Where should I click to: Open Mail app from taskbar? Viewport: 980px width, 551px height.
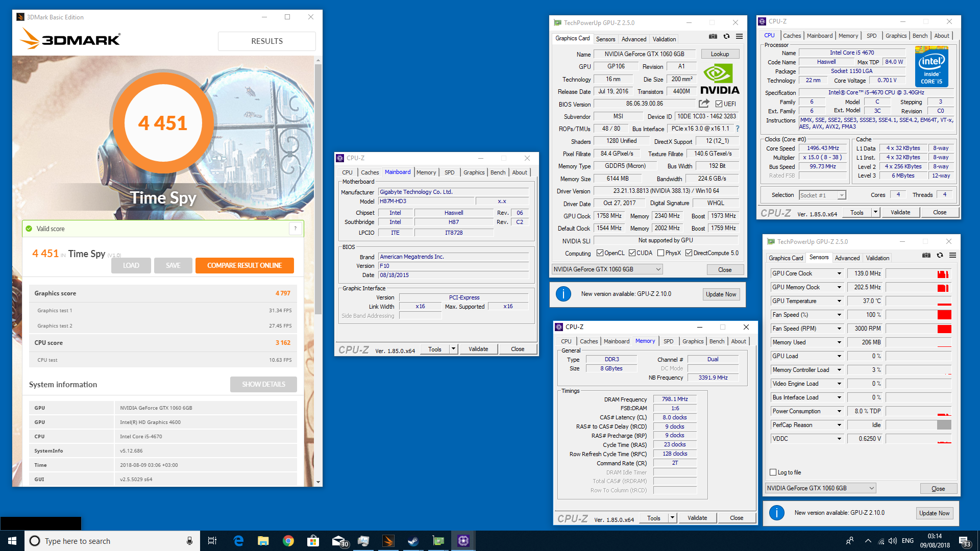tap(339, 541)
